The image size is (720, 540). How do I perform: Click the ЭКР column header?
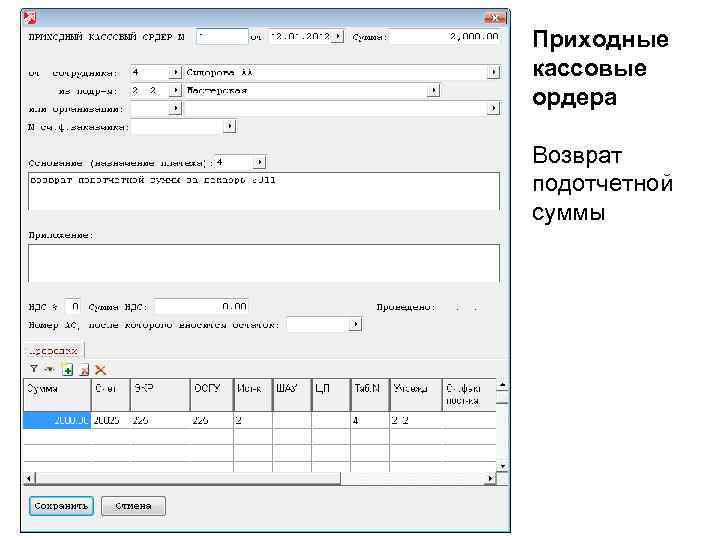[x=160, y=394]
